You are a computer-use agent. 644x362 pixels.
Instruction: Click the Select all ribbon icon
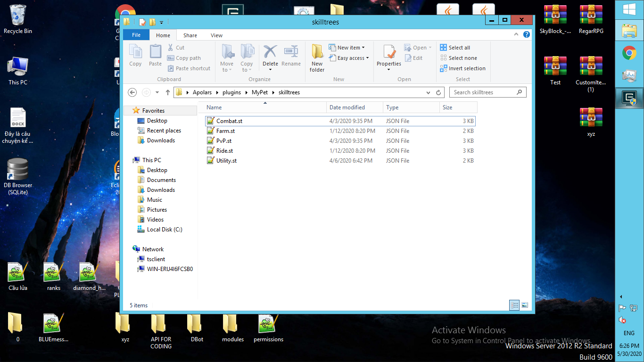coord(444,48)
